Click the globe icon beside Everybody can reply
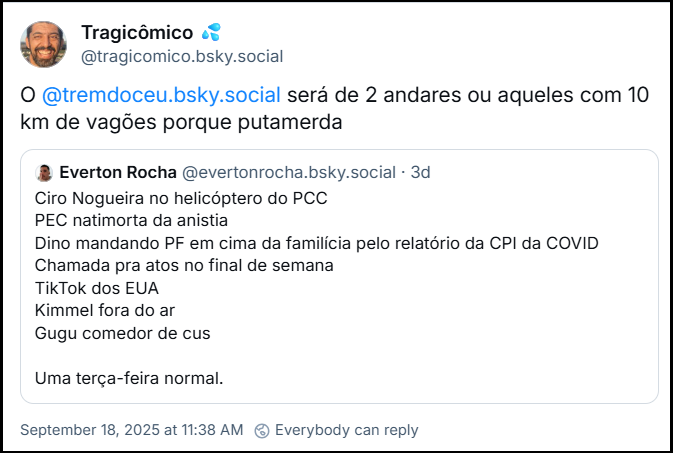The image size is (673, 453). point(262,431)
